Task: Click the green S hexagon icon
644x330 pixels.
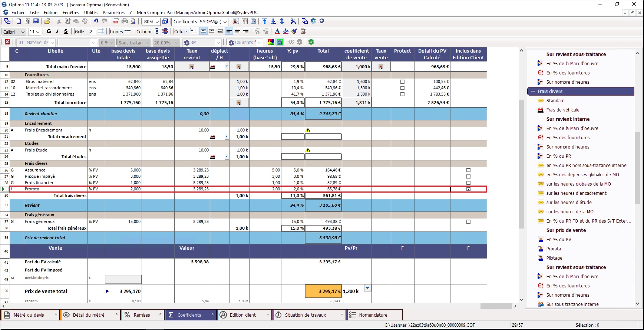Action: point(311,42)
